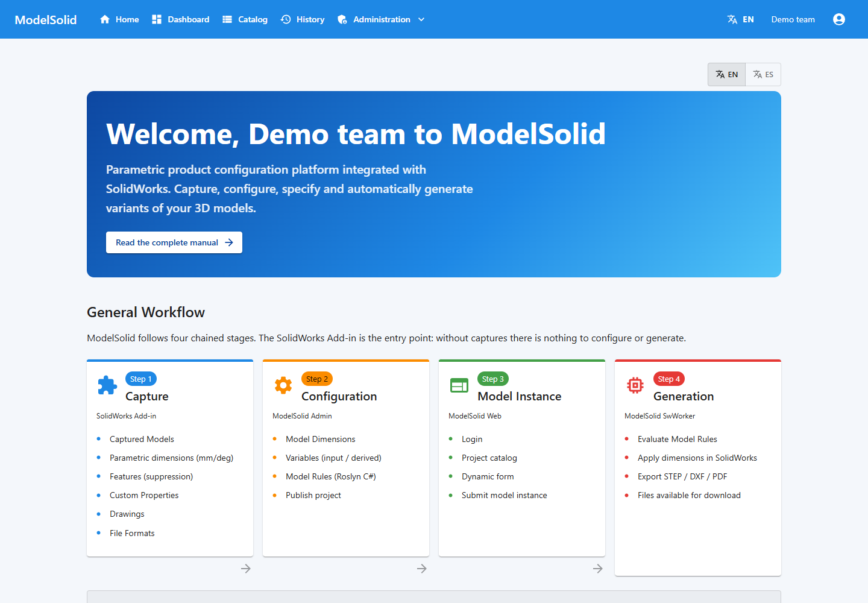Click the Step 4 badge
Viewport: 868px width, 603px height.
coord(669,379)
